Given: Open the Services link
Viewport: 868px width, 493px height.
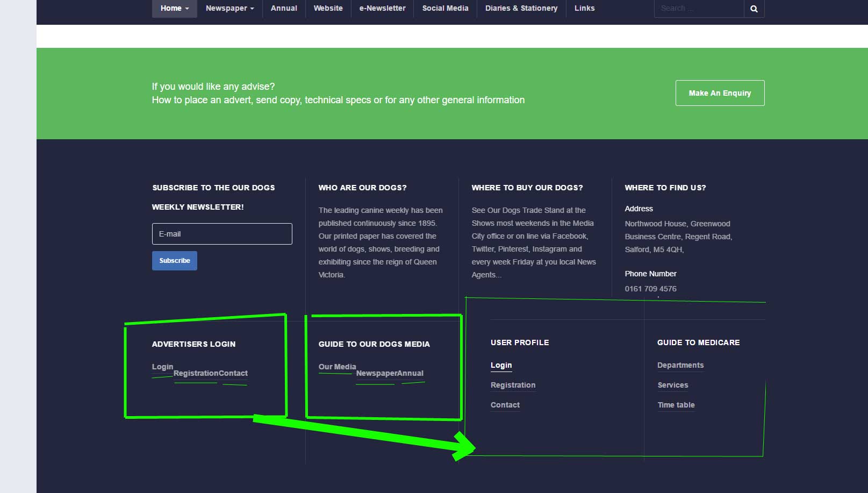Looking at the screenshot, I should (x=673, y=385).
